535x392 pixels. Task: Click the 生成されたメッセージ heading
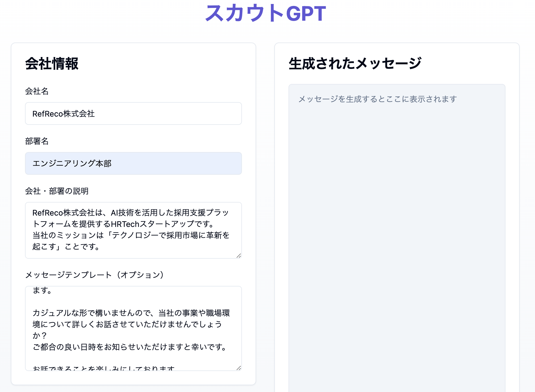(x=355, y=64)
